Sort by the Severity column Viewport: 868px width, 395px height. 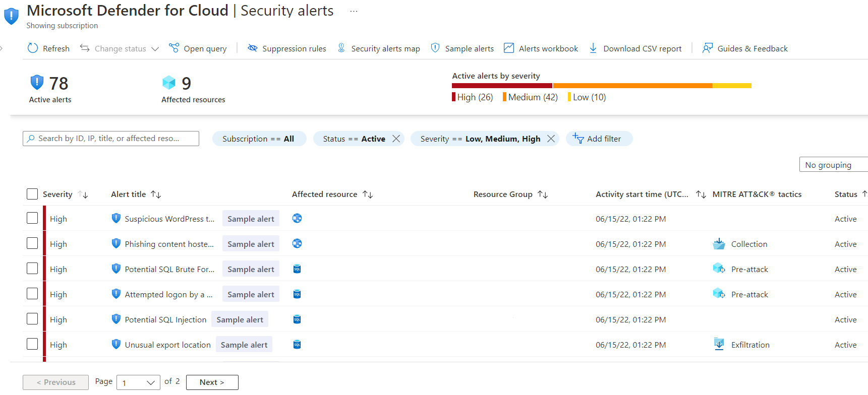[84, 194]
